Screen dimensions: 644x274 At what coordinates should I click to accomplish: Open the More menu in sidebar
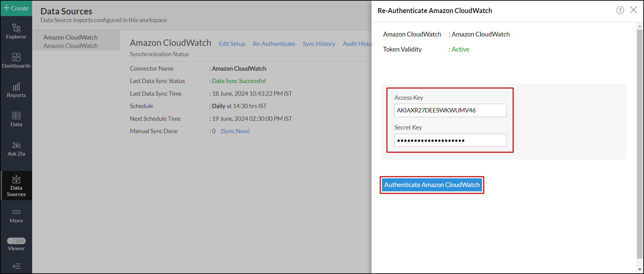[x=16, y=216]
